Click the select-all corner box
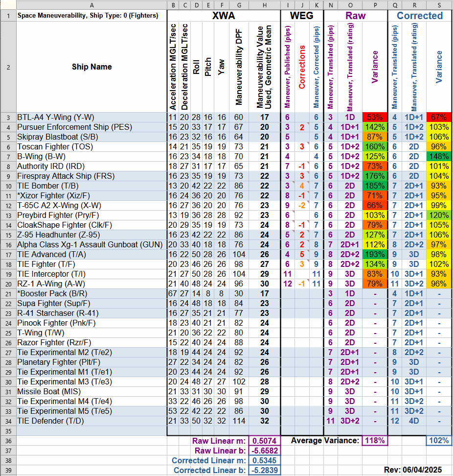This screenshot has height=476, width=453. tap(8, 5)
